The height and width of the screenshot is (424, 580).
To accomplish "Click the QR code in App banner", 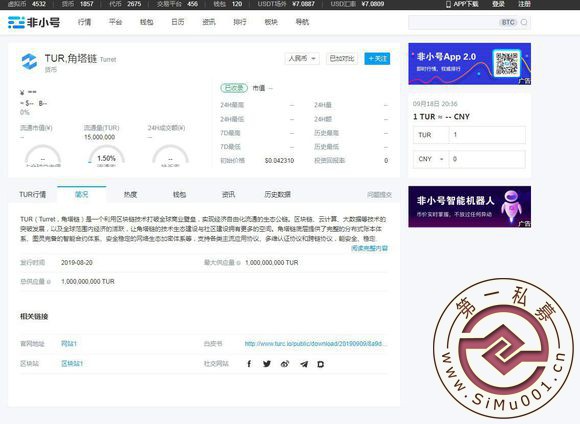I will (507, 63).
